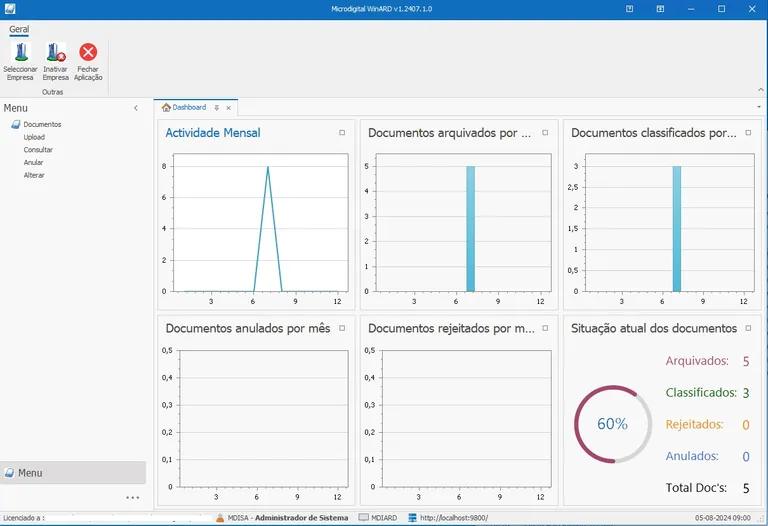
Task: Open Upload in the menu tree
Action: point(34,137)
